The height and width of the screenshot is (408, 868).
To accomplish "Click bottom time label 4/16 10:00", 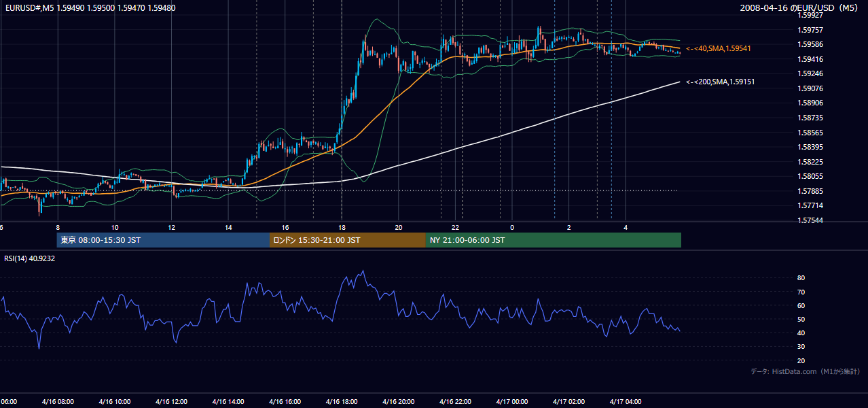I will tap(114, 401).
